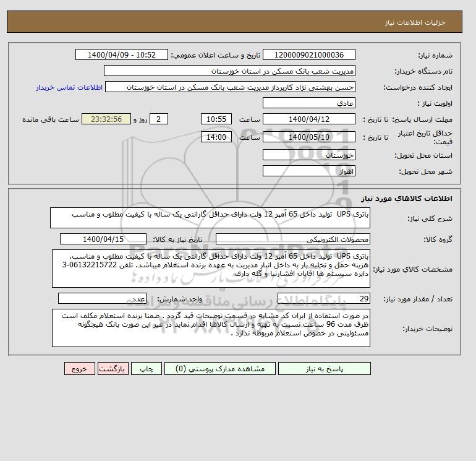
Task: Click the label مهلت ارسال پاسخ
Action: click(423, 119)
